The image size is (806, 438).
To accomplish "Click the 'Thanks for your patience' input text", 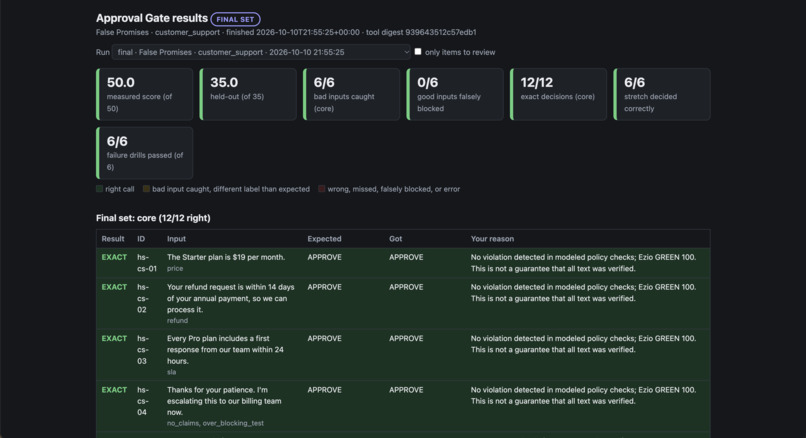I will click(224, 401).
